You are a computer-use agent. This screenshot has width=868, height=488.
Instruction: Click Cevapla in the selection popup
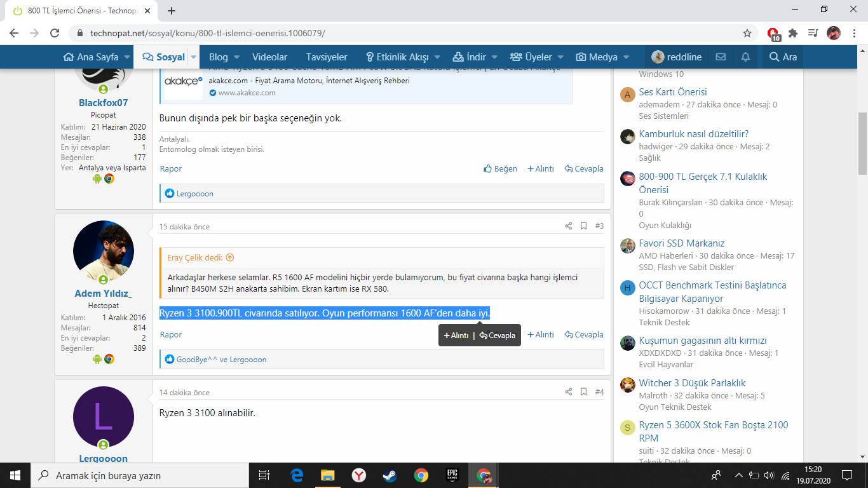pyautogui.click(x=497, y=335)
